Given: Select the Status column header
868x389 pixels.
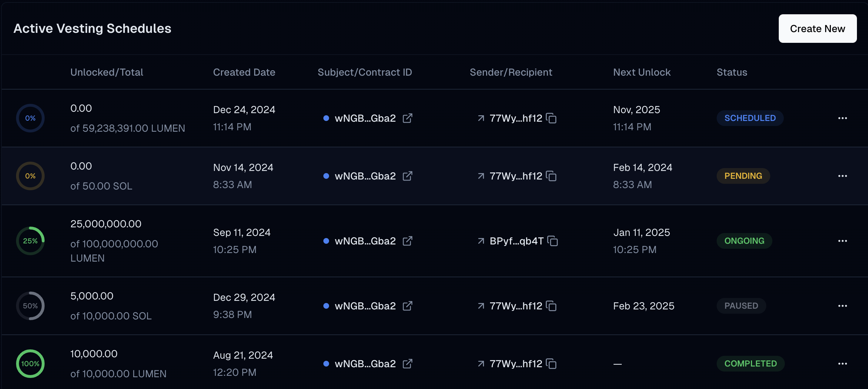Looking at the screenshot, I should tap(732, 72).
